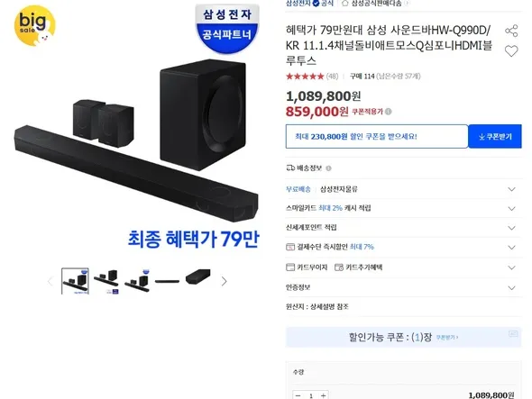The height and width of the screenshot is (399, 532).
Task: Show next product thumbnails arrow
Action: (224, 281)
